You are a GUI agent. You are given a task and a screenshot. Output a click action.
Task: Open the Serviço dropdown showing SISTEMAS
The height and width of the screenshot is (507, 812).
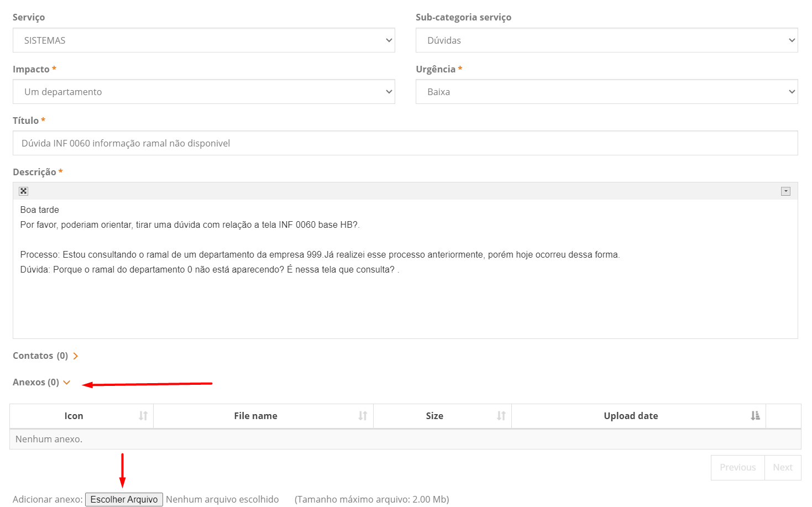203,40
